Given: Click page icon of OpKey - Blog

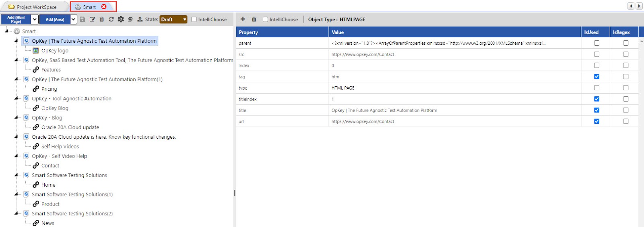Looking at the screenshot, I should click(26, 118).
